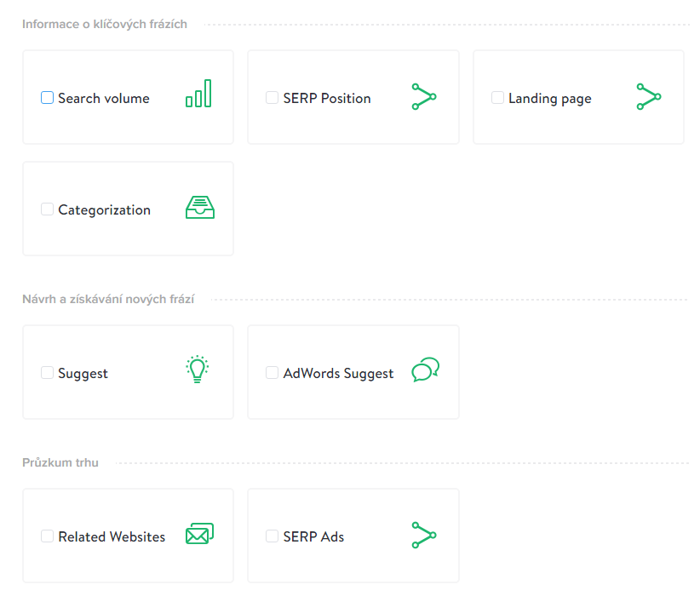Click the Related Websites label text
The height and width of the screenshot is (602, 700).
[112, 536]
